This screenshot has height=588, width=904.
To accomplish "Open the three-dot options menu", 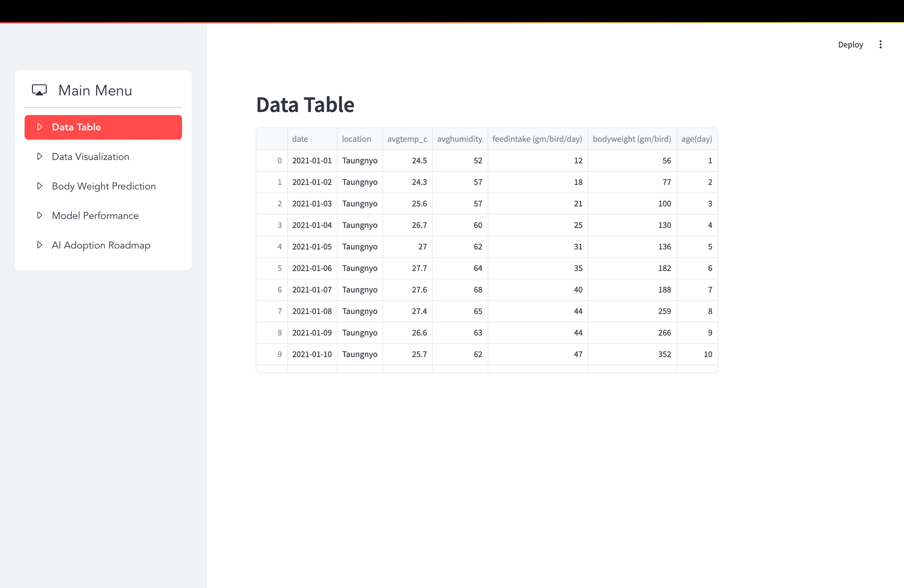I will coord(880,45).
